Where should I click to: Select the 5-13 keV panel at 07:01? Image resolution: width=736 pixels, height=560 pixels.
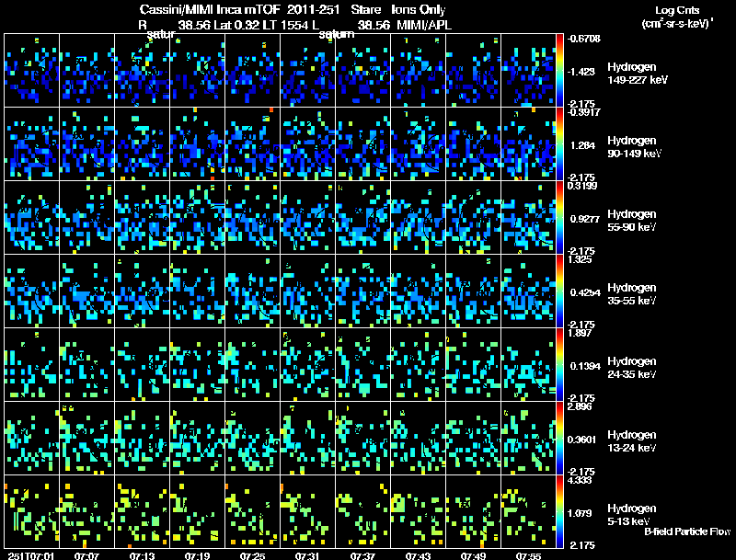coord(32,511)
